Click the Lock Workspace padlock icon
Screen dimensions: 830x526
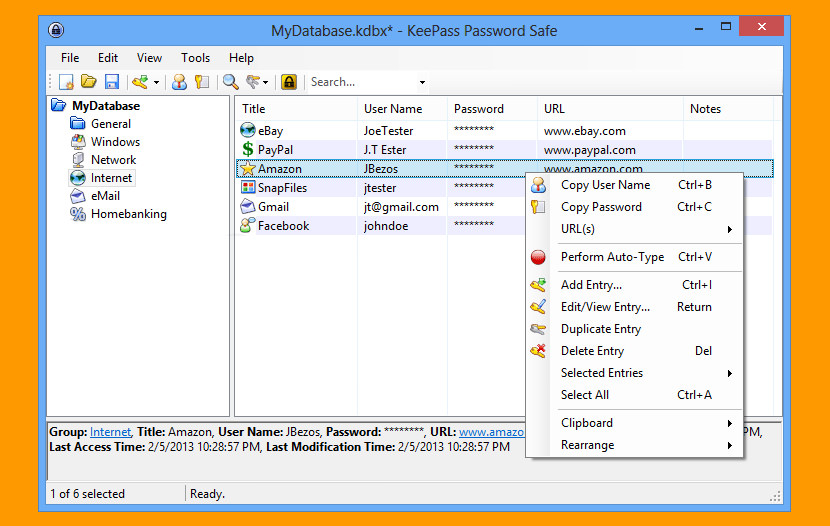[289, 82]
